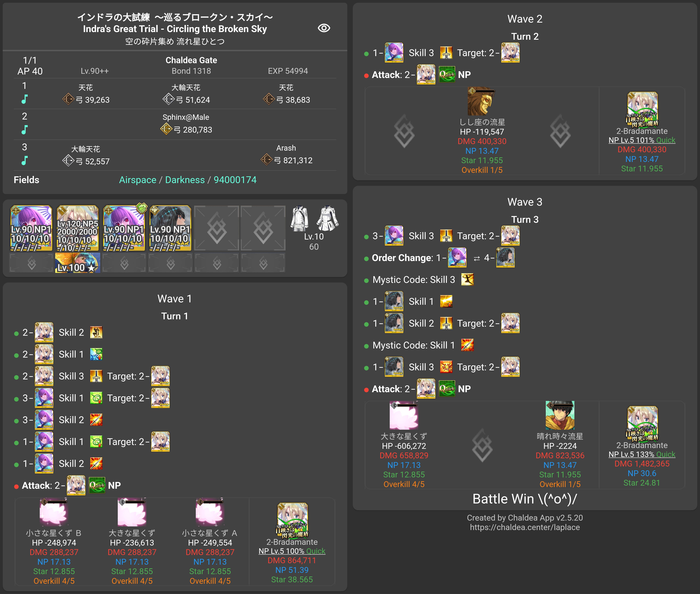
Task: Click the target Bradamante portrait in Turn 2
Action: click(510, 52)
